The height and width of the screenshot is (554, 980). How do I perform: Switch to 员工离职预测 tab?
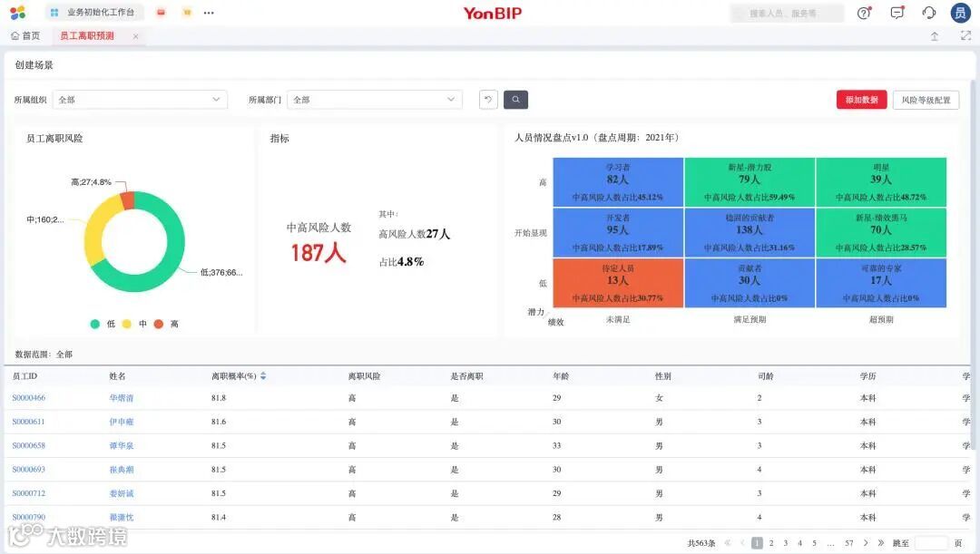point(87,36)
